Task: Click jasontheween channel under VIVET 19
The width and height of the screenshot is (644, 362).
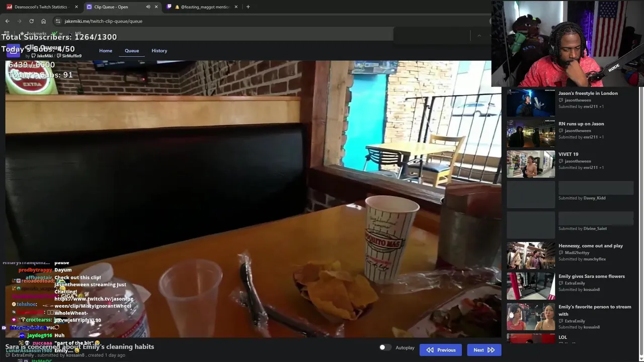Action: click(x=578, y=161)
